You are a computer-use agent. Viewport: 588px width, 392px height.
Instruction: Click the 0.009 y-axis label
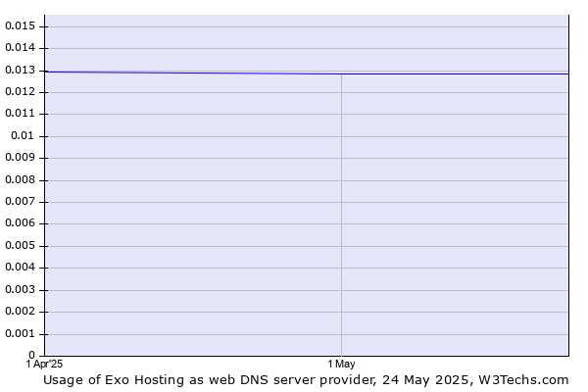coord(20,157)
